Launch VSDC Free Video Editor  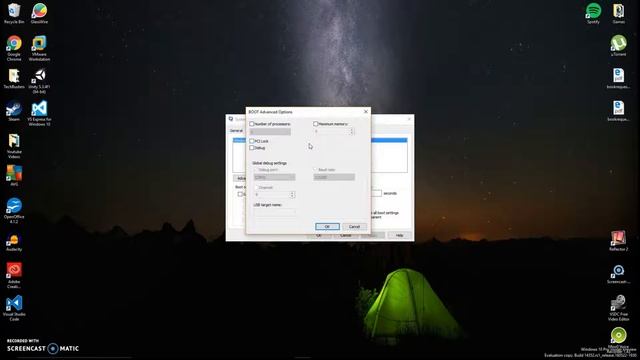pyautogui.click(x=618, y=308)
